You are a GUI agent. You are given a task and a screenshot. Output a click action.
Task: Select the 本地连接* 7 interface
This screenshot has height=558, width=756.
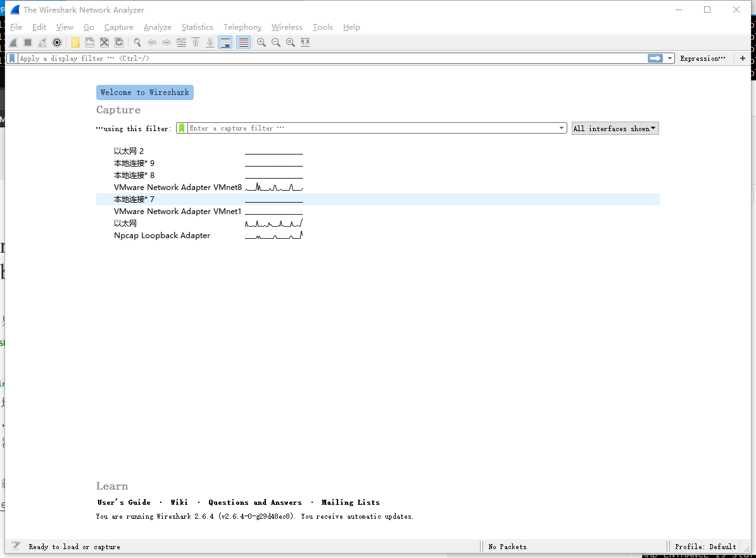pos(377,199)
